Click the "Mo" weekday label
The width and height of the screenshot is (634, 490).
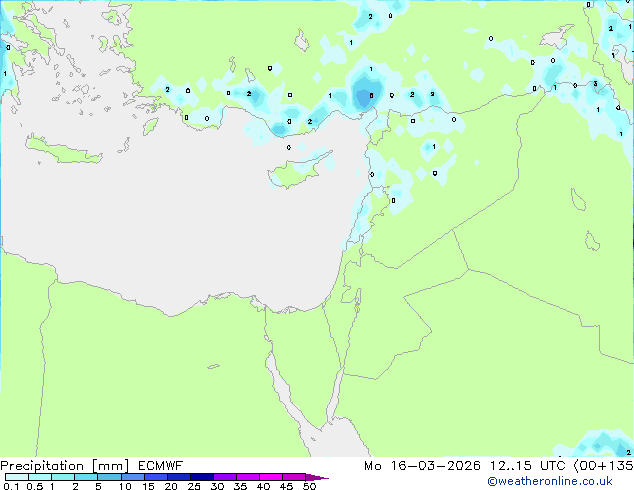coord(372,466)
